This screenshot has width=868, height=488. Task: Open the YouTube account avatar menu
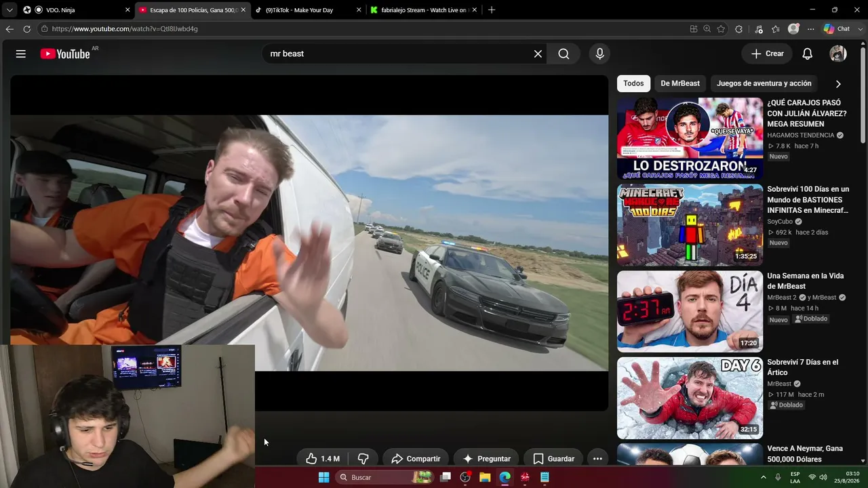pyautogui.click(x=838, y=54)
